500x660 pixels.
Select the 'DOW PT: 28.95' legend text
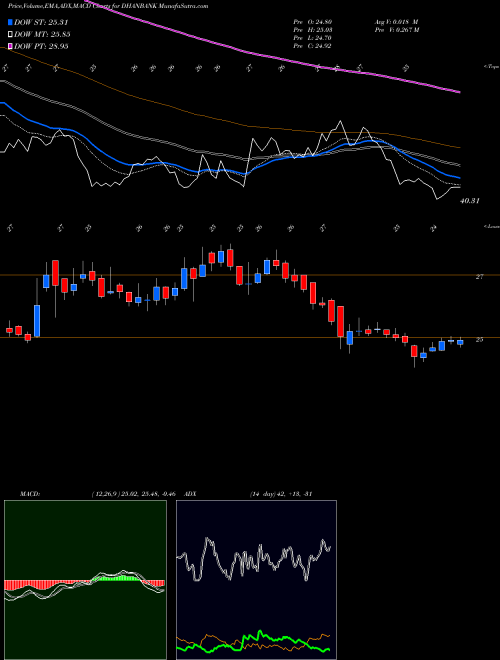tap(41, 46)
